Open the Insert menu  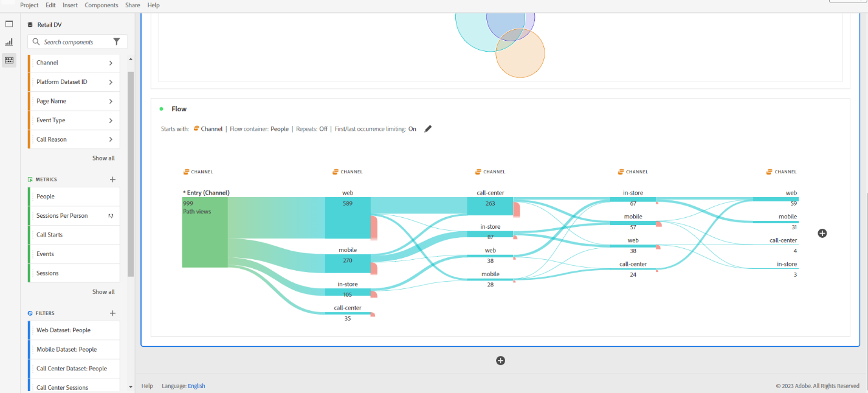pyautogui.click(x=70, y=5)
